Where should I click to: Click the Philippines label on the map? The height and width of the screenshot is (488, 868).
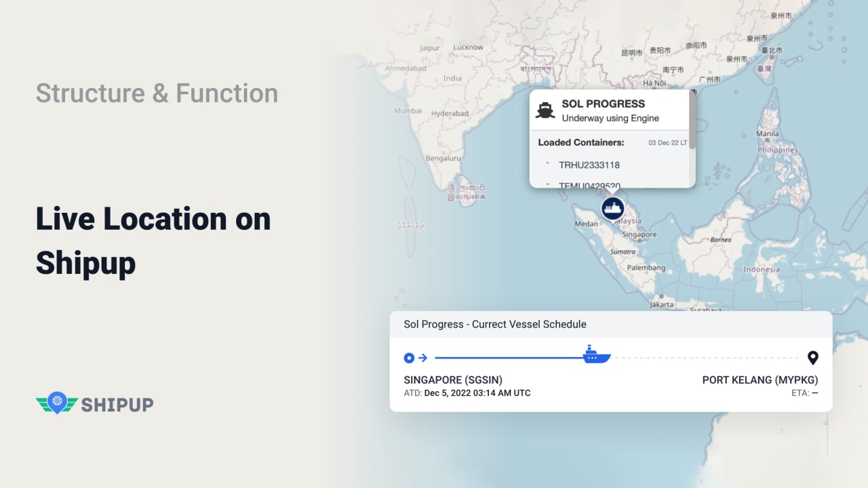point(778,150)
